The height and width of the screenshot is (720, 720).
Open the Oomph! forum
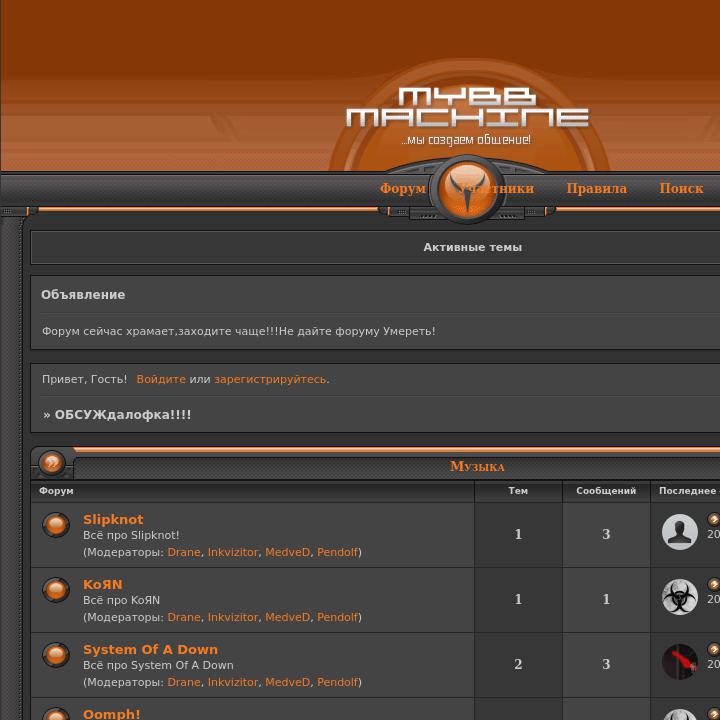point(111,714)
